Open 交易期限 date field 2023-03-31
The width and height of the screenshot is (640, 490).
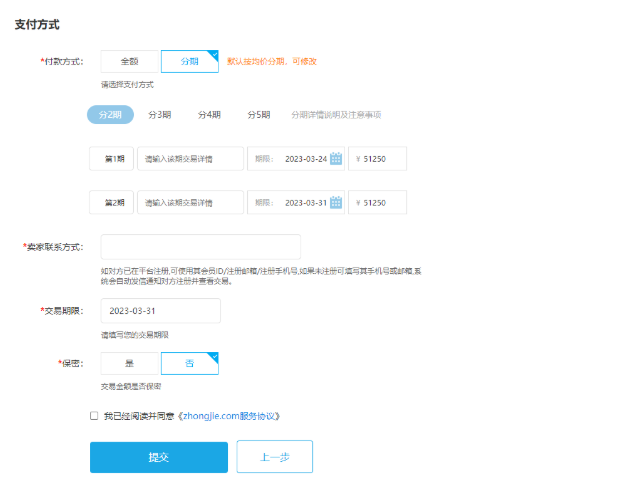point(160,311)
